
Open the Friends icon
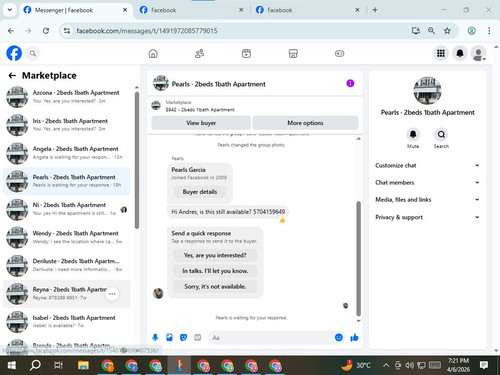click(199, 53)
